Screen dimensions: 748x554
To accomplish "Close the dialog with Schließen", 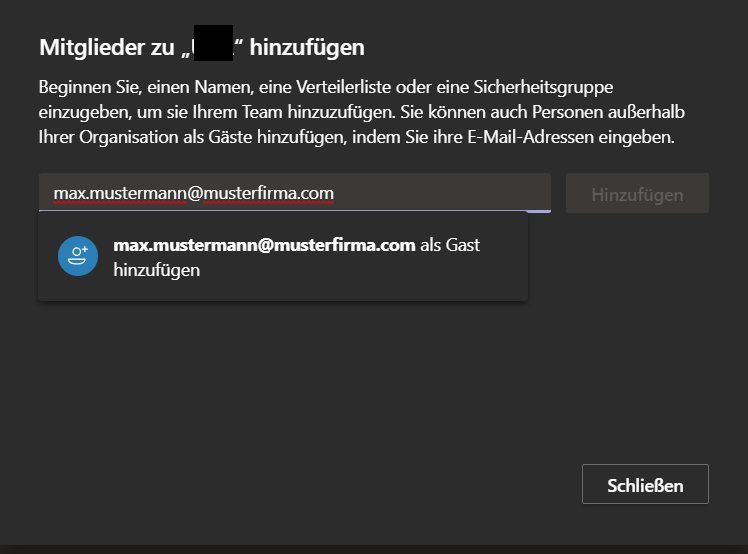I will (645, 485).
